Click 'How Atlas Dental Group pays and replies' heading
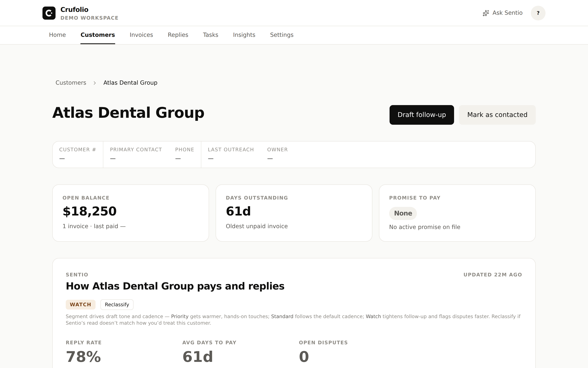588x368 pixels. tap(175, 286)
